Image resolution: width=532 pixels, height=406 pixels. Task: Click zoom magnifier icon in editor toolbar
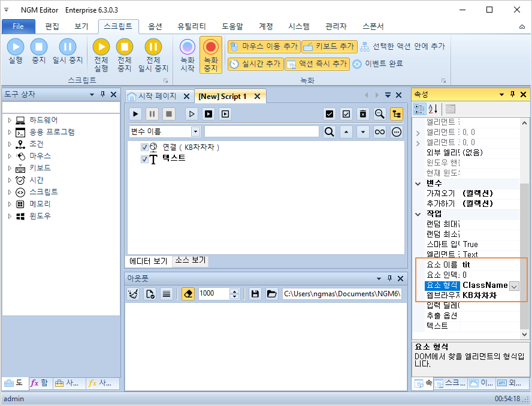point(379,114)
